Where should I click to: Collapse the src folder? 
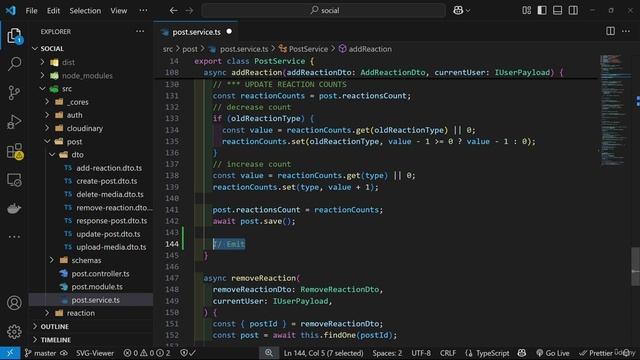pyautogui.click(x=42, y=89)
